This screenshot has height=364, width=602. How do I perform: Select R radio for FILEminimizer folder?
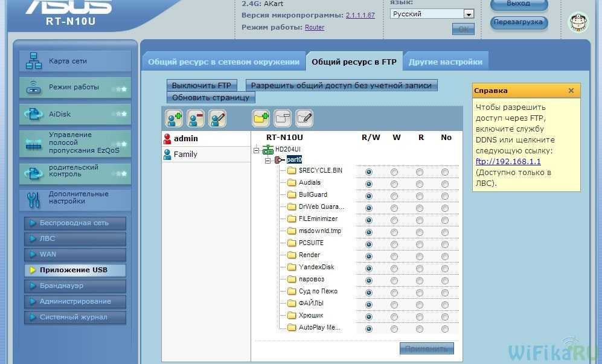[420, 220]
